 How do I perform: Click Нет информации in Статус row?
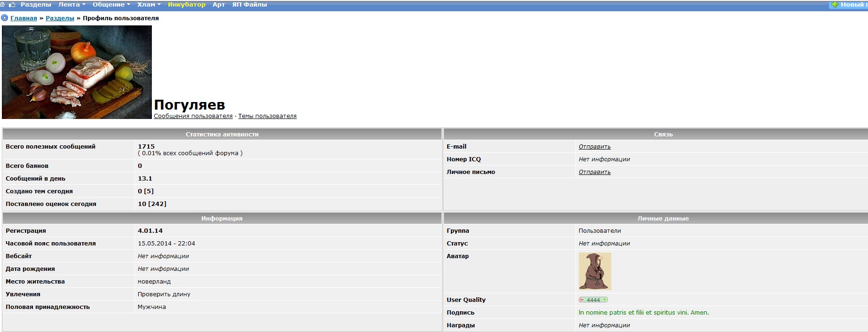(x=604, y=244)
